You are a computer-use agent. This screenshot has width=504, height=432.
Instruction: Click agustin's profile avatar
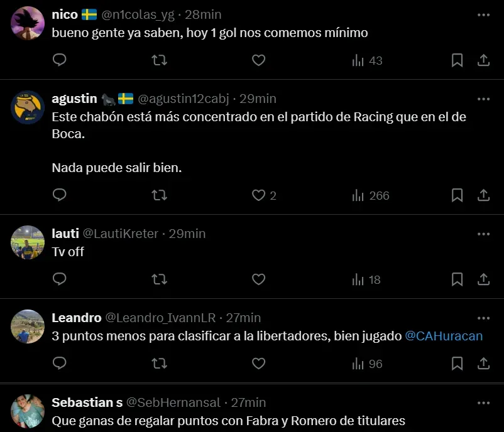pyautogui.click(x=28, y=107)
